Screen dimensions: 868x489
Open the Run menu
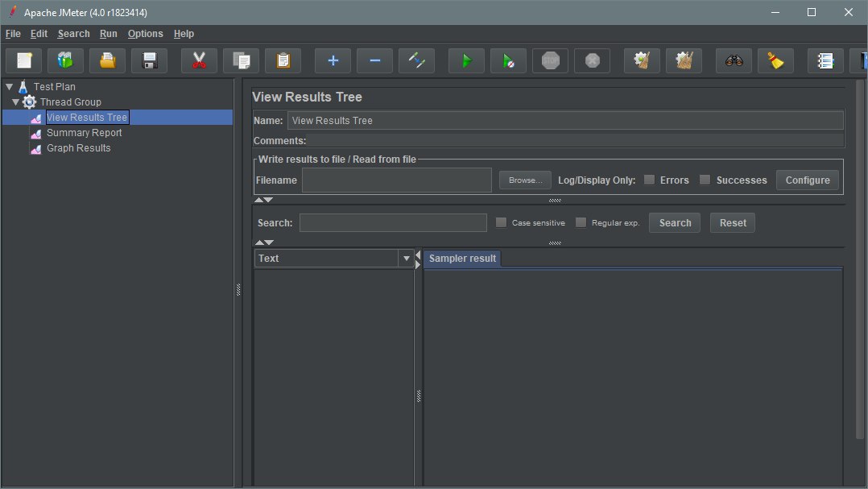[x=109, y=33]
